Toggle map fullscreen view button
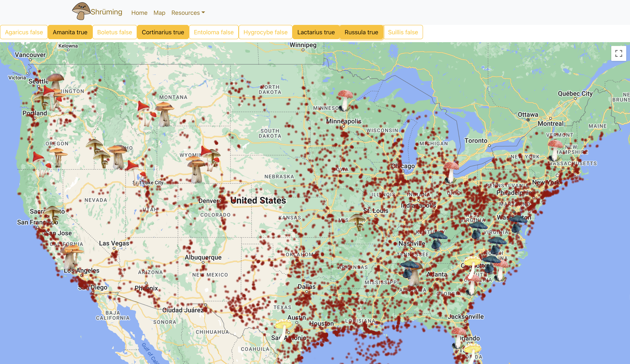The height and width of the screenshot is (364, 630). (618, 54)
